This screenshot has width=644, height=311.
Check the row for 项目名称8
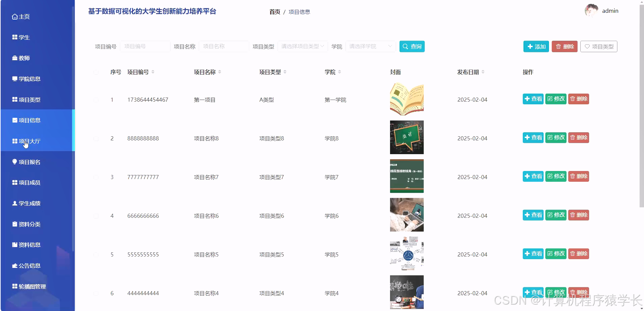[96, 138]
